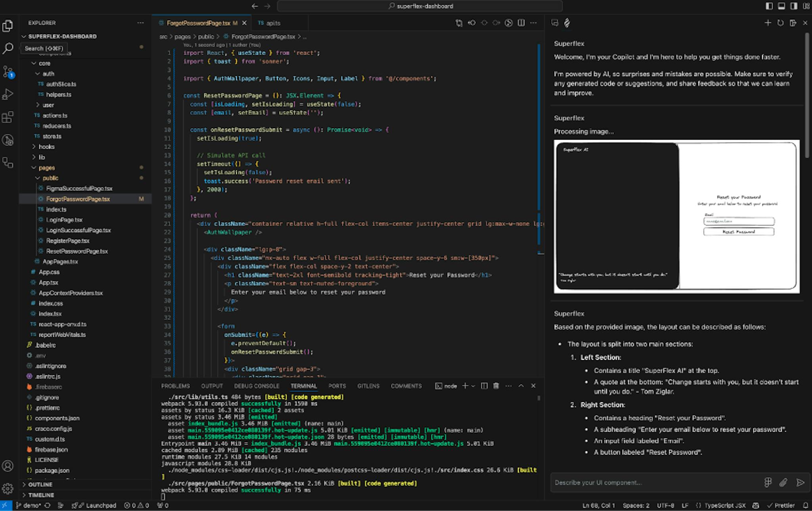The image size is (812, 511).
Task: Send the message in Superflex chat
Action: point(800,483)
